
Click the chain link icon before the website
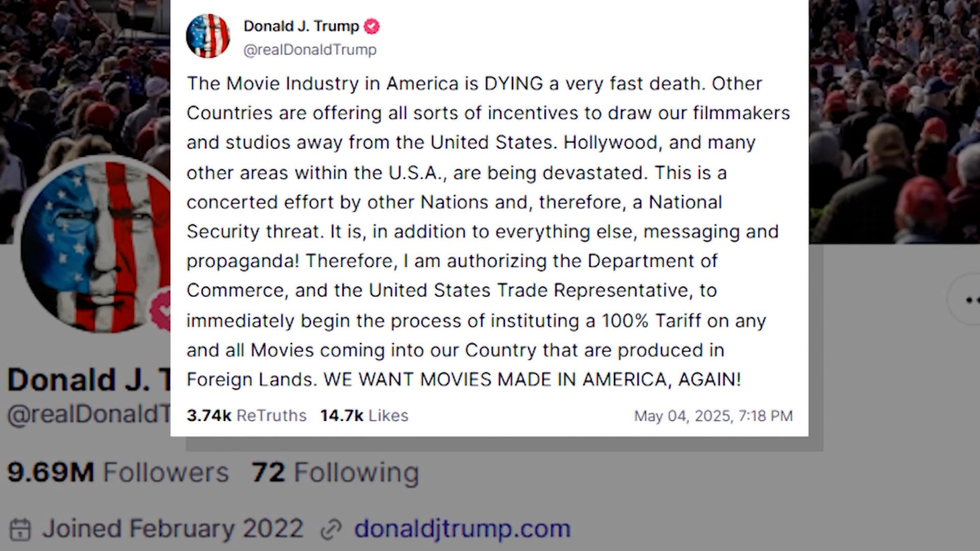tap(331, 530)
